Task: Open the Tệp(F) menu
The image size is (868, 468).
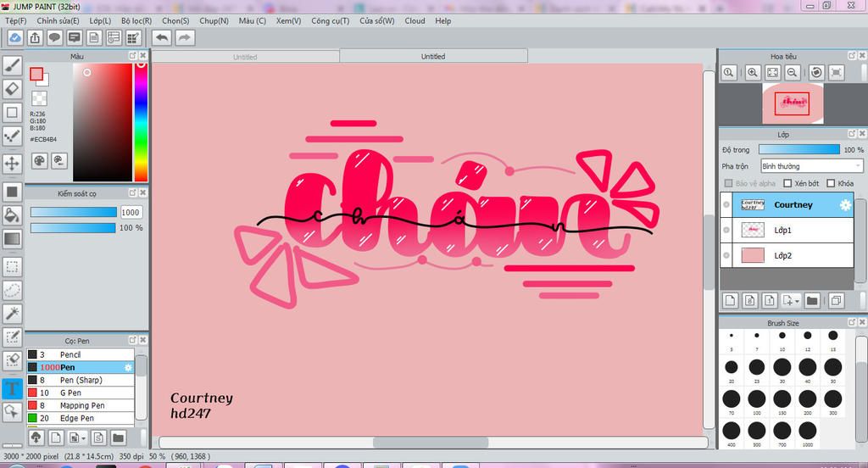Action: click(15, 20)
